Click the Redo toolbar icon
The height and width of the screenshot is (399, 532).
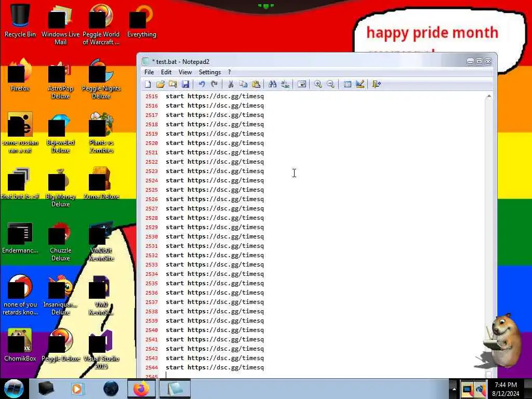pyautogui.click(x=214, y=84)
